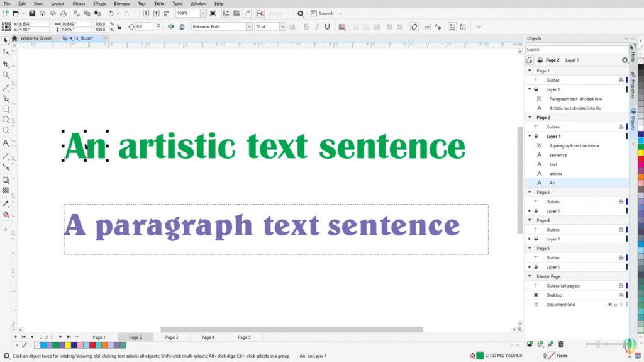This screenshot has height=362, width=644.
Task: Switch to Welcome Screen tab
Action: (36, 38)
